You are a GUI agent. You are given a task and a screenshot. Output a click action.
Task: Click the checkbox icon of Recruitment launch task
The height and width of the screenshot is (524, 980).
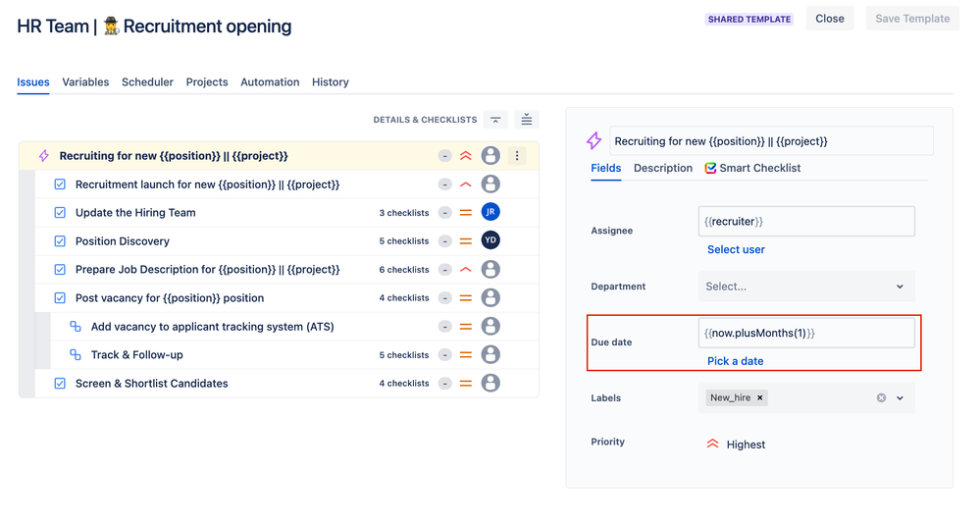(x=60, y=184)
